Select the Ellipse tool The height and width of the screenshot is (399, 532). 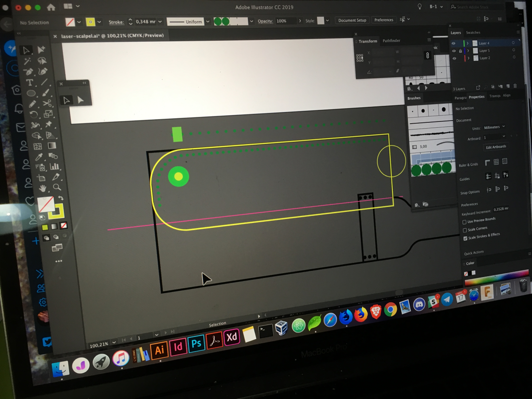[x=31, y=94]
